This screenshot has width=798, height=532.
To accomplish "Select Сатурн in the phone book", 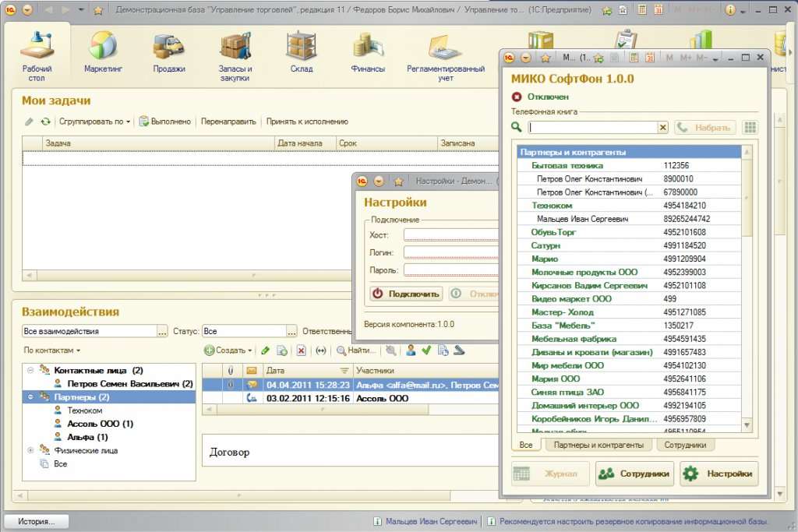I will (x=629, y=245).
